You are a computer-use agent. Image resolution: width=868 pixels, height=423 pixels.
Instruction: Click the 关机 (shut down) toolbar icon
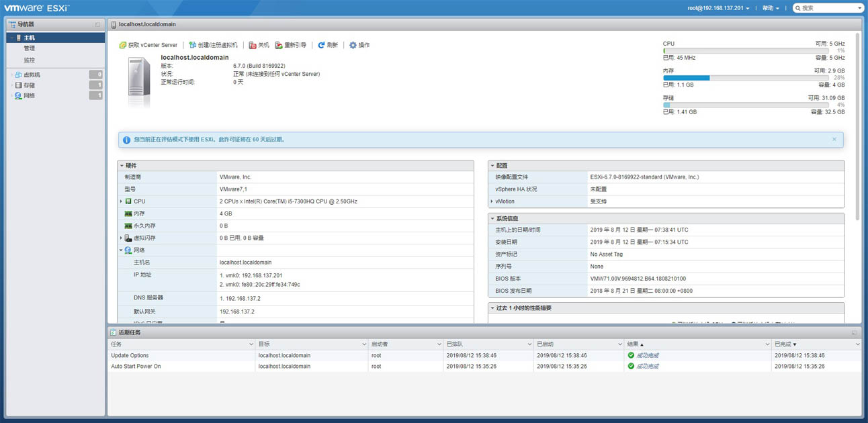(x=257, y=45)
